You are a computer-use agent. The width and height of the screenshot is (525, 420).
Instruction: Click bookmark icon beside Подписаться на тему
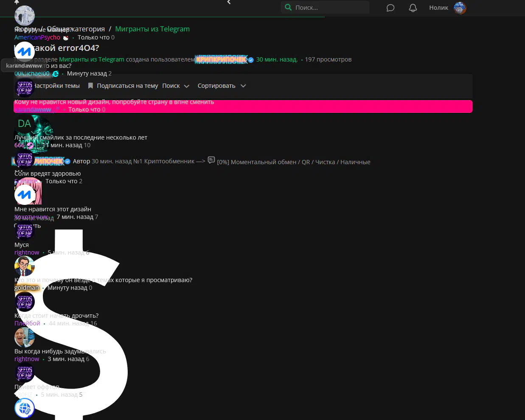(90, 86)
